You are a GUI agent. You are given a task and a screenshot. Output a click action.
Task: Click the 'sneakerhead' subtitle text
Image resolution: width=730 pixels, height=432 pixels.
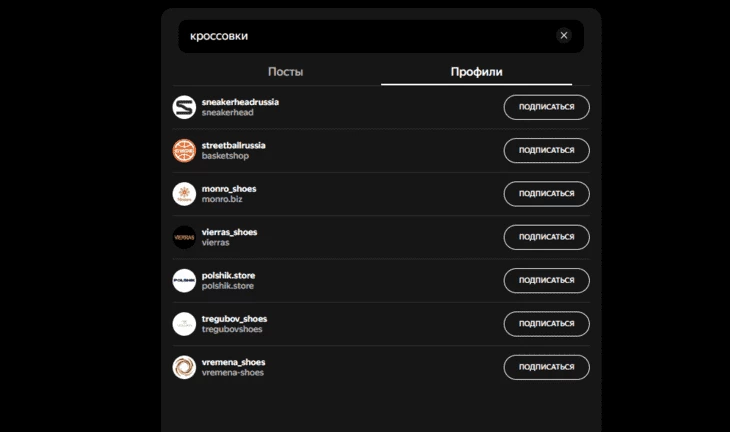[228, 112]
